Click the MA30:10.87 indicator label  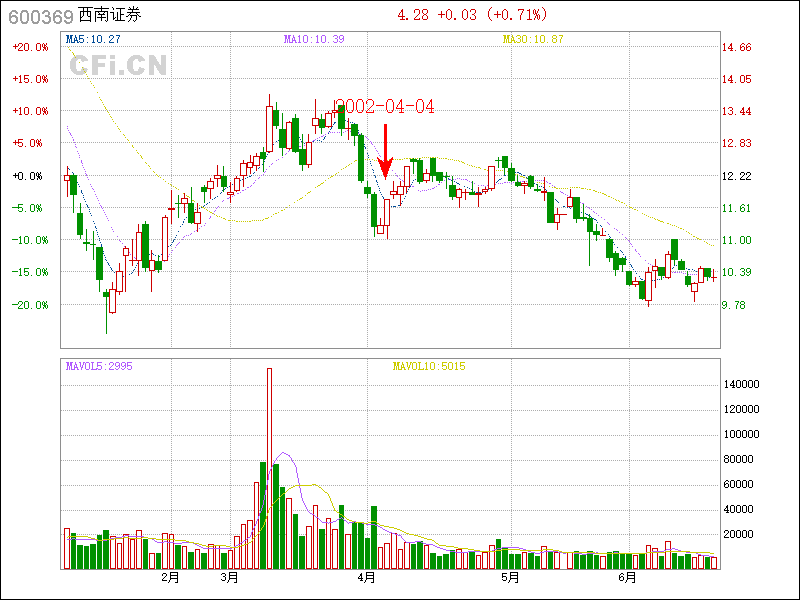coord(533,39)
